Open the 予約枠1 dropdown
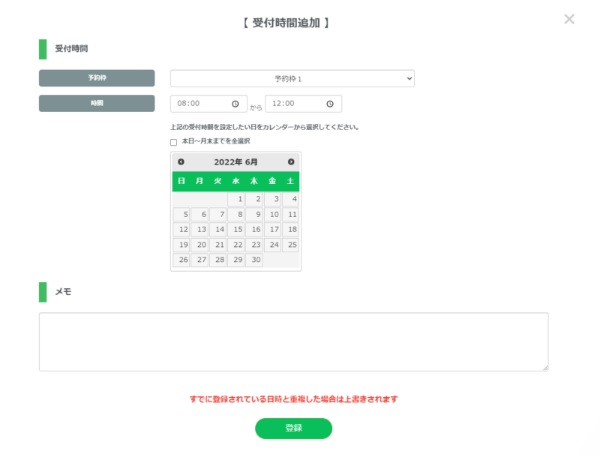This screenshot has width=600, height=456. point(292,78)
